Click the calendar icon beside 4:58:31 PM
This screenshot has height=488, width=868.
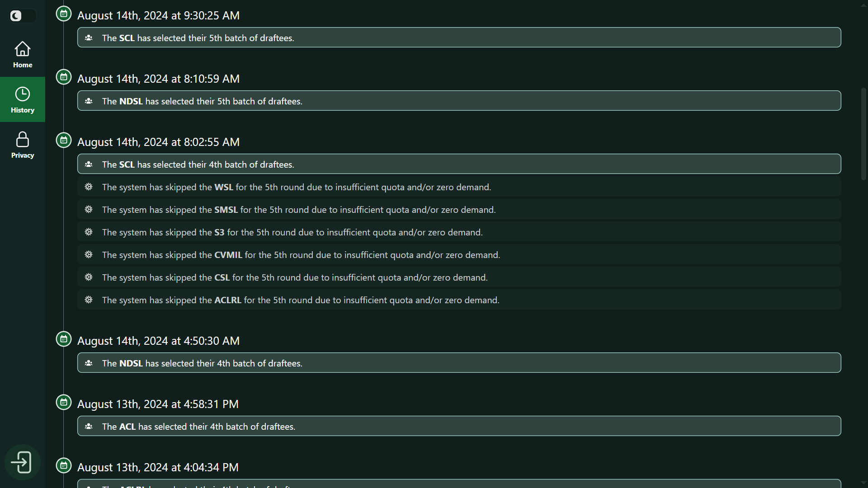[64, 402]
